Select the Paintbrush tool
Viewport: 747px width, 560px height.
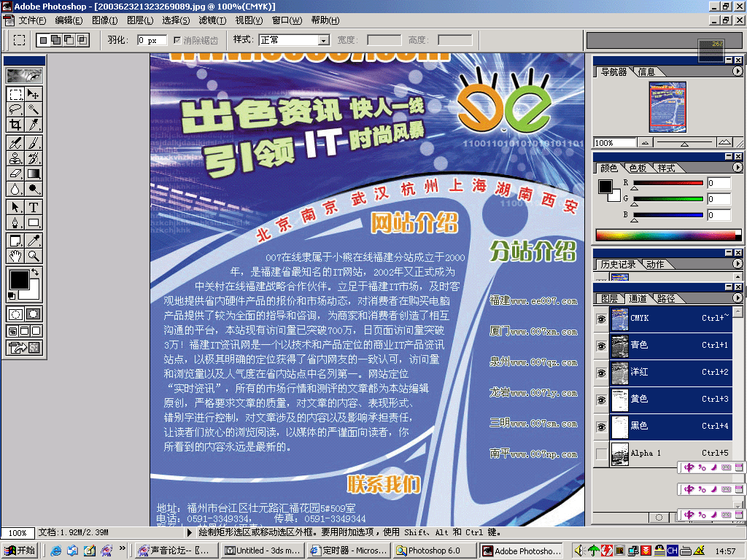click(34, 143)
